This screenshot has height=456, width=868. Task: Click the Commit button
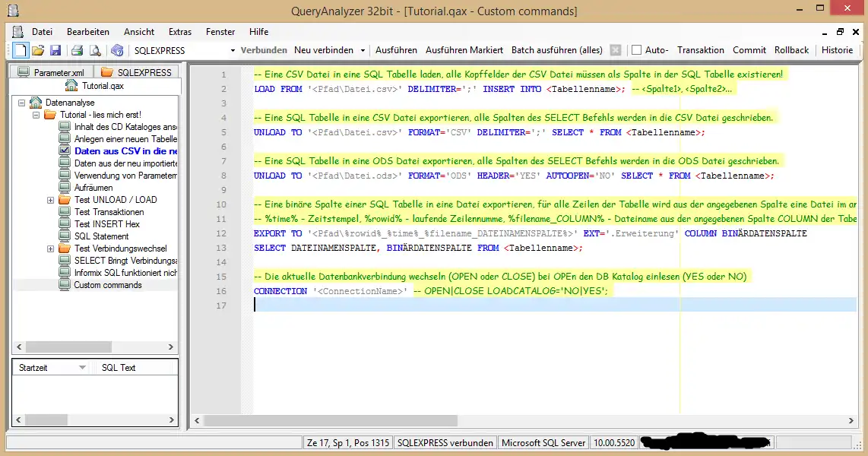pos(749,50)
